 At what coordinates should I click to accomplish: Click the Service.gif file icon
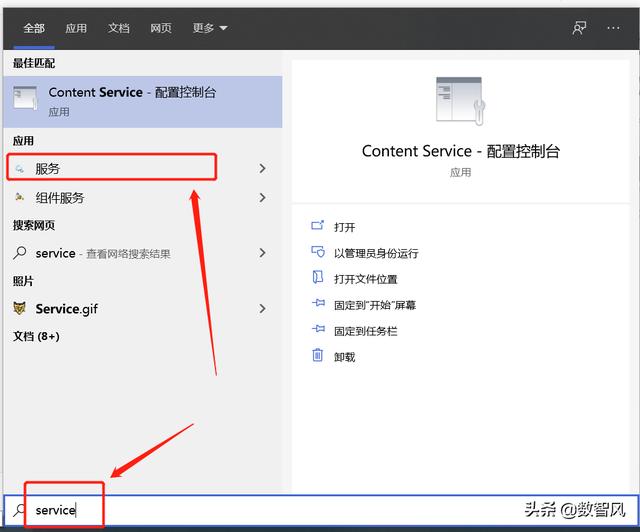click(x=19, y=308)
